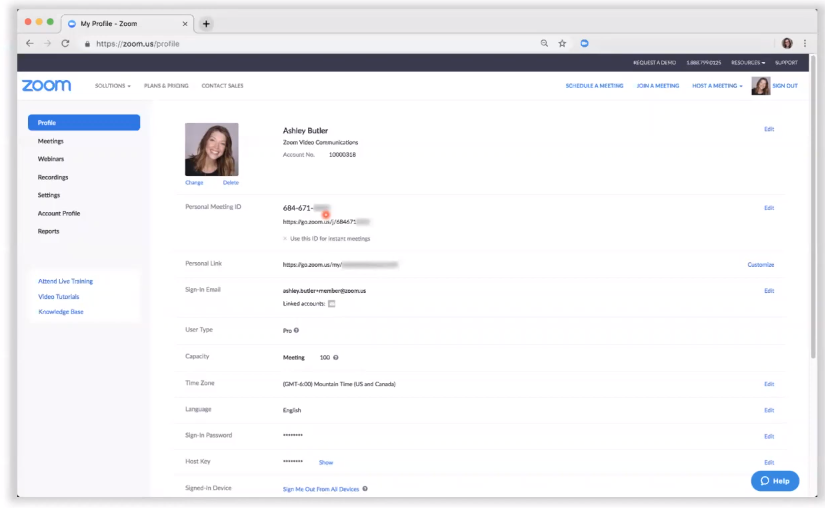825x508 pixels.
Task: Expand the Host a Meeting dropdown
Action: 717,86
